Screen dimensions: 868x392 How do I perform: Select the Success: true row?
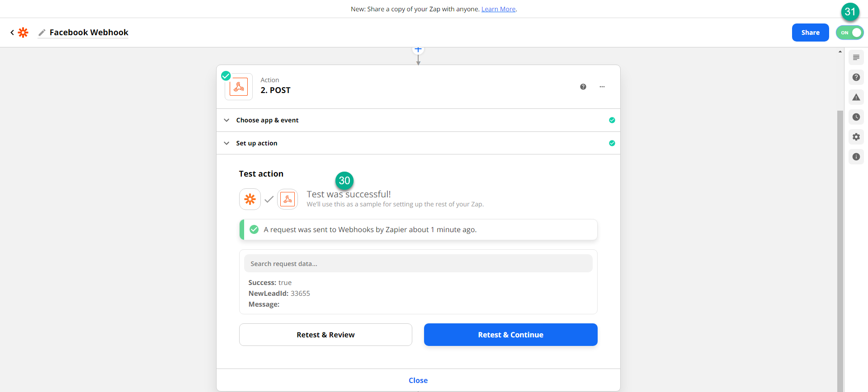(270, 283)
